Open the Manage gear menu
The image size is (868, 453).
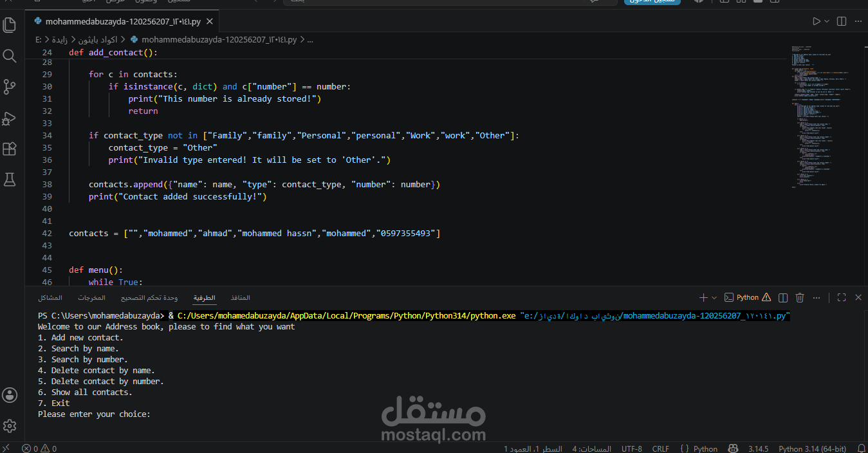[x=10, y=426]
